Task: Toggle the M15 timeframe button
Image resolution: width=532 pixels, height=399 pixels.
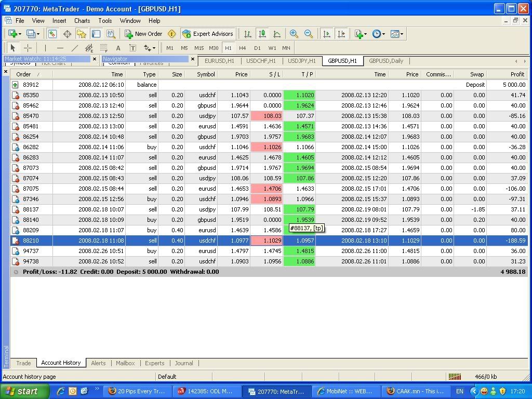Action: click(x=199, y=48)
